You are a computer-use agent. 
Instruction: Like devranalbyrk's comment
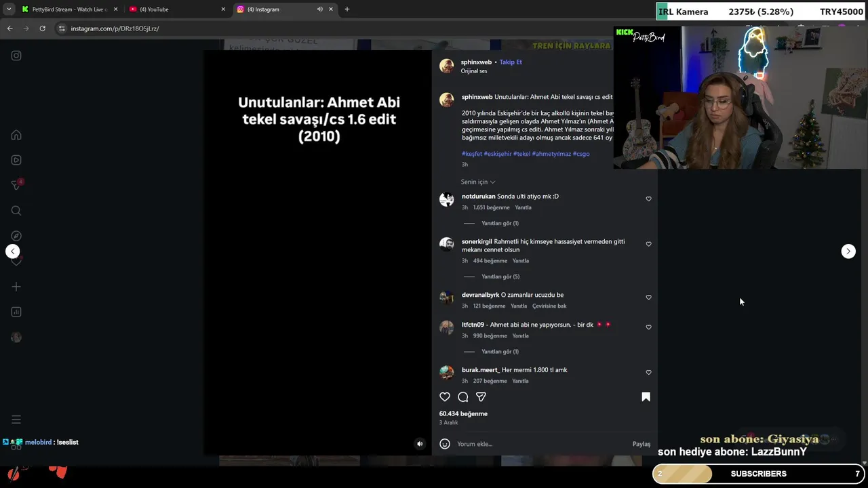(x=648, y=298)
